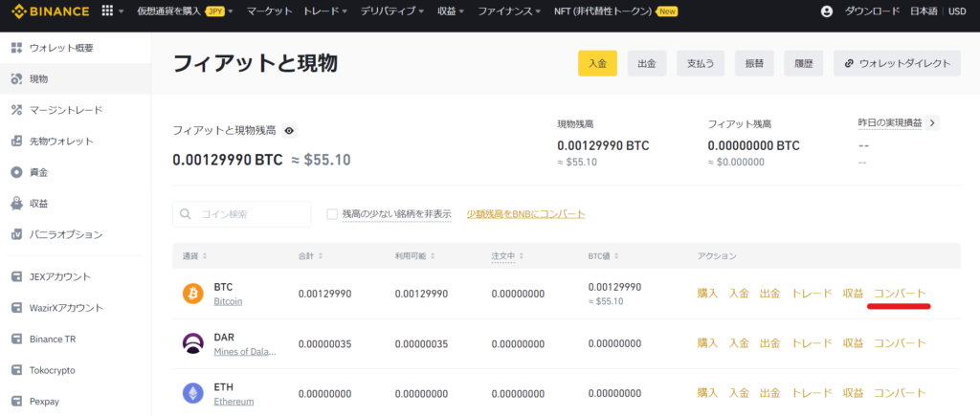Click the 0.00000035 DAR total value
Screen dimensions: 980x416
point(325,343)
